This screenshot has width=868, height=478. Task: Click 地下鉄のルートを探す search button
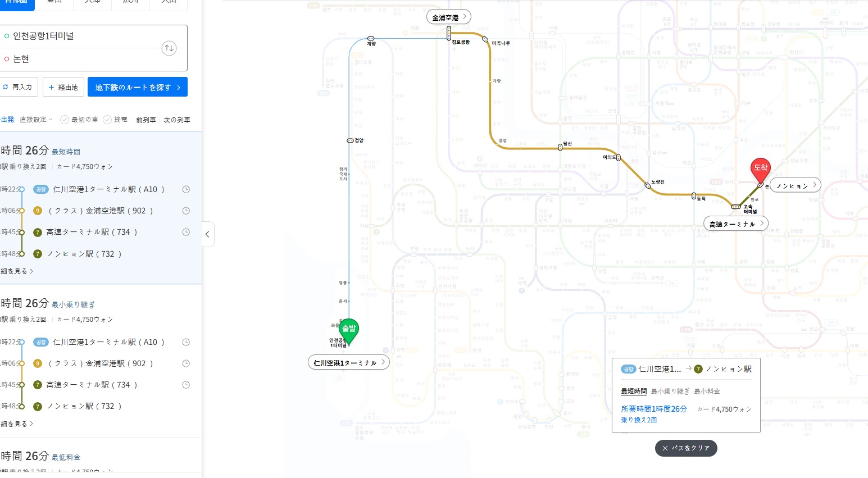(x=137, y=87)
